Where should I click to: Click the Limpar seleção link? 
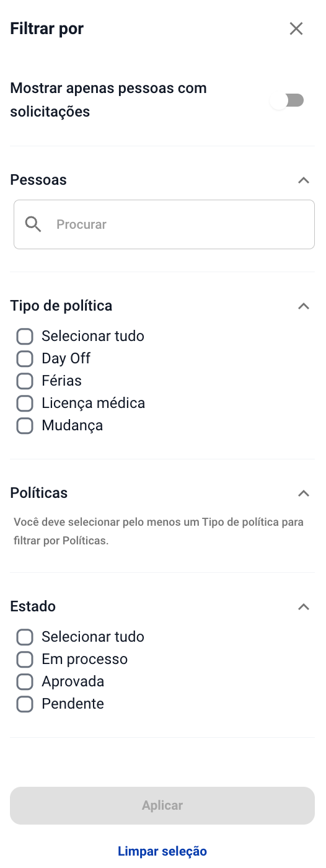point(162,851)
